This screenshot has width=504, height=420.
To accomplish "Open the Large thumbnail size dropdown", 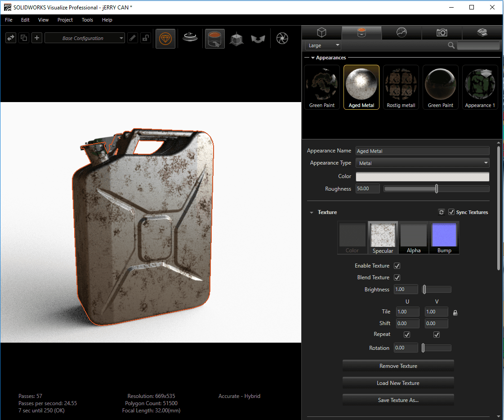I will [x=323, y=45].
